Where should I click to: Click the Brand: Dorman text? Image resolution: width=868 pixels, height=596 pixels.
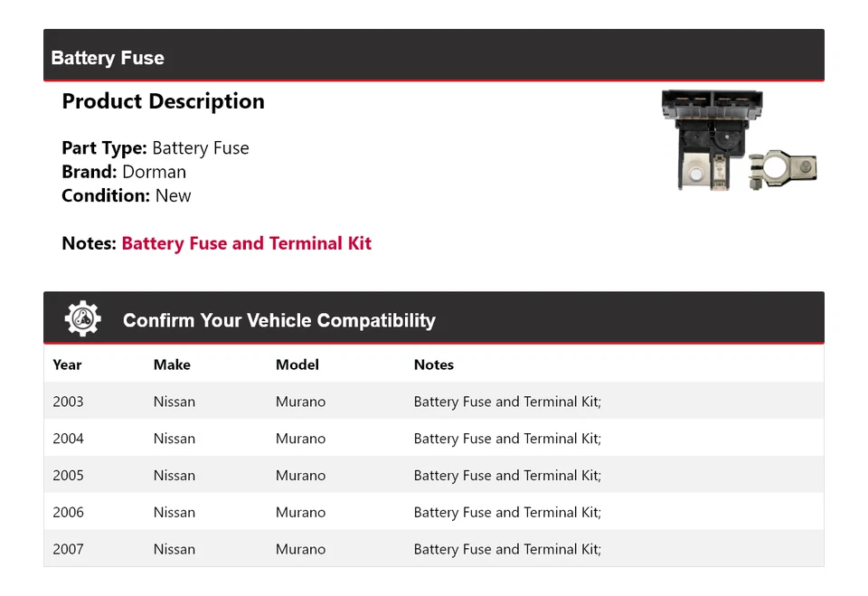[124, 172]
